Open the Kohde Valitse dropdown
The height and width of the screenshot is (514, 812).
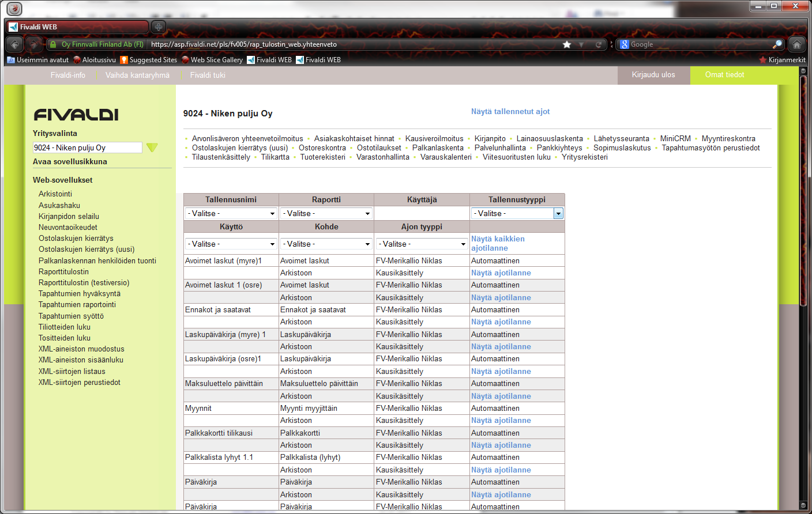coord(326,244)
